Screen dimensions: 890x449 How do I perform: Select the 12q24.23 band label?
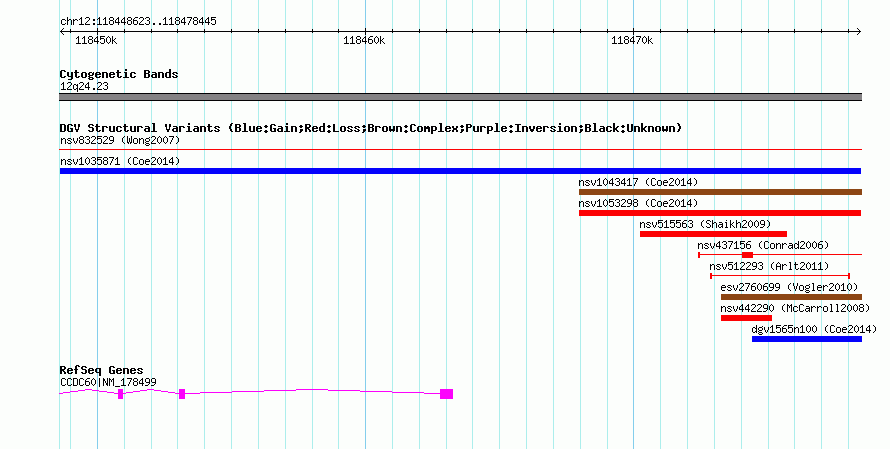coord(84,86)
